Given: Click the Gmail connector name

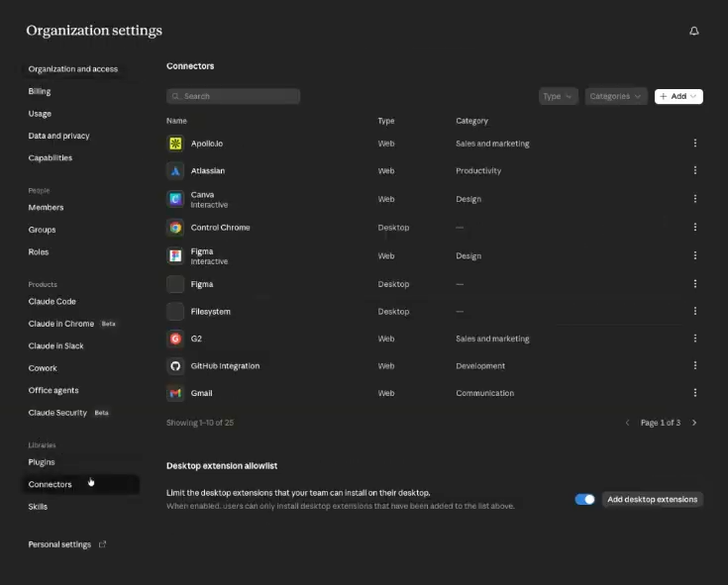Looking at the screenshot, I should click(x=201, y=393).
